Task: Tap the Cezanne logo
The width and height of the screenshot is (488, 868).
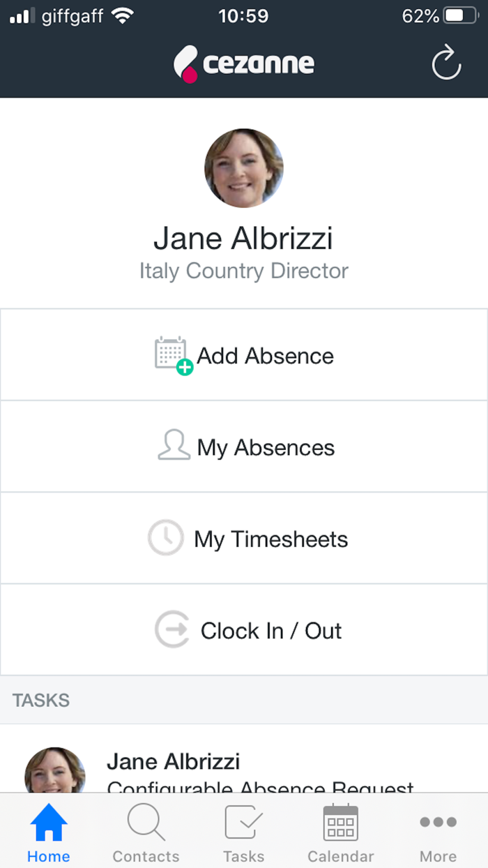Action: click(x=244, y=64)
